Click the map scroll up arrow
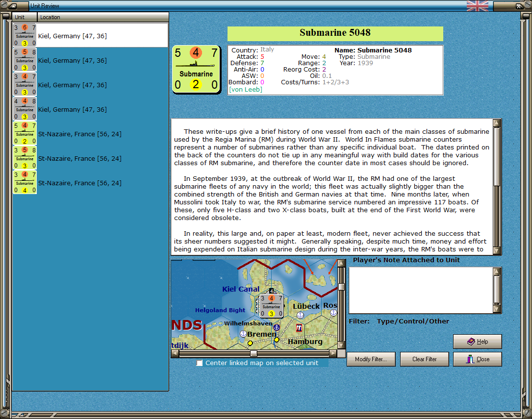The image size is (532, 419). click(x=342, y=263)
